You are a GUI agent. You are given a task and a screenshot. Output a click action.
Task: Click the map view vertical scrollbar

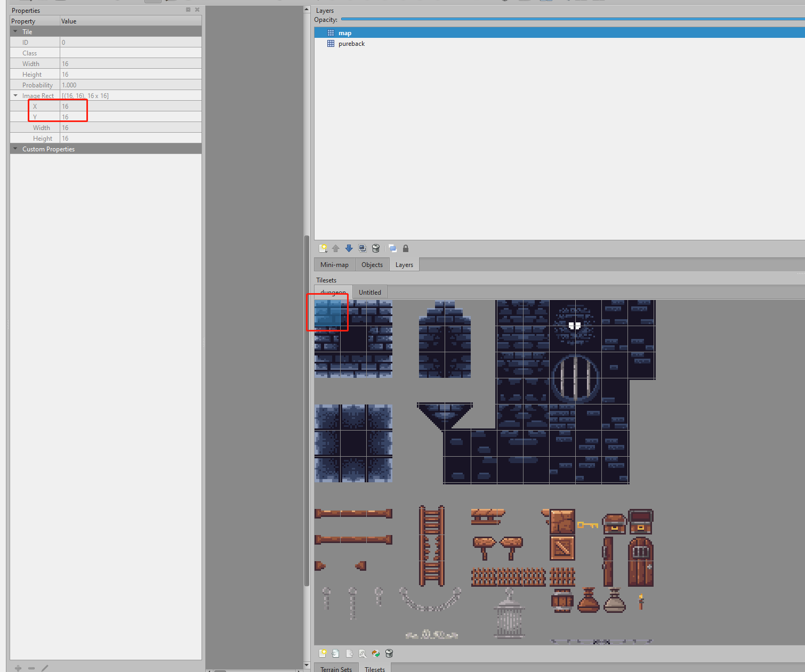point(307,410)
